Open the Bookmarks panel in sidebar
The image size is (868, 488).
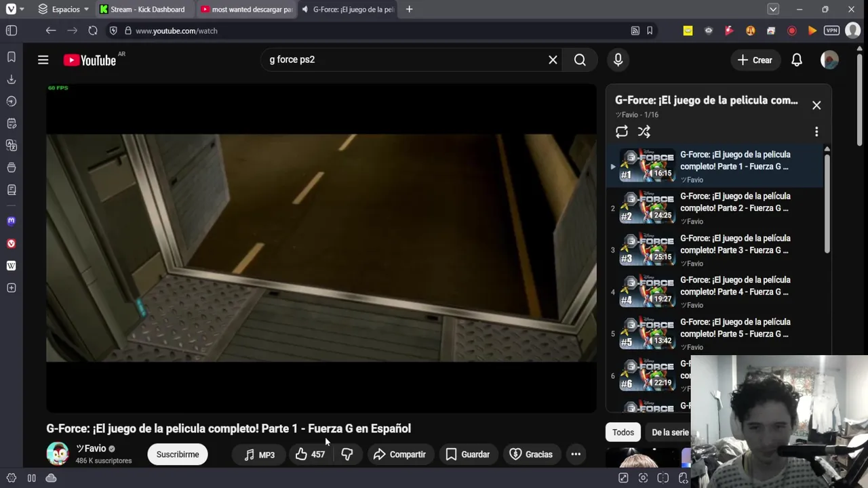(x=12, y=57)
